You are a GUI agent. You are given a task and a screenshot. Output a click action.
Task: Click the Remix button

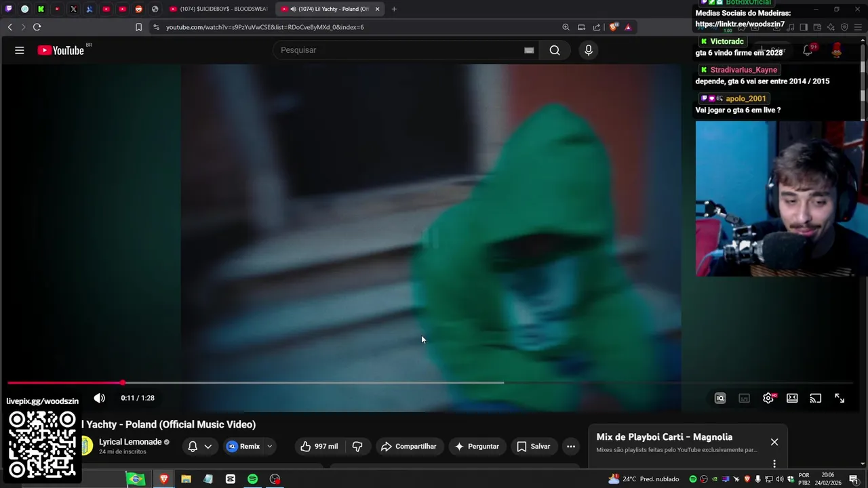(243, 446)
